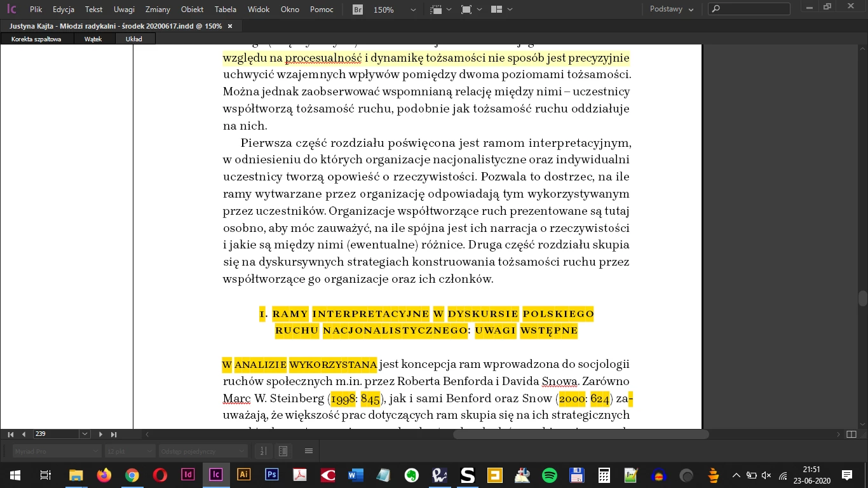Switch to the Korekta szpaltowa view tab

pyautogui.click(x=36, y=39)
